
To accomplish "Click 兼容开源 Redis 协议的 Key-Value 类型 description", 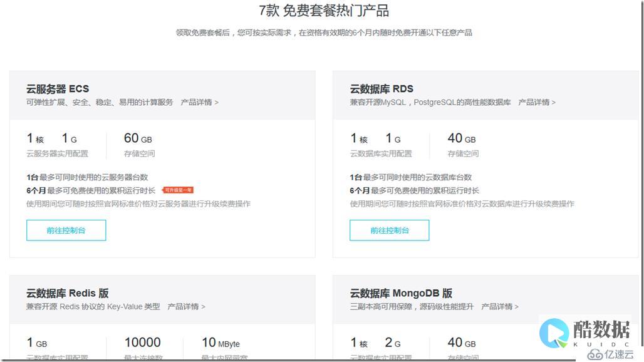I will click(x=93, y=307).
